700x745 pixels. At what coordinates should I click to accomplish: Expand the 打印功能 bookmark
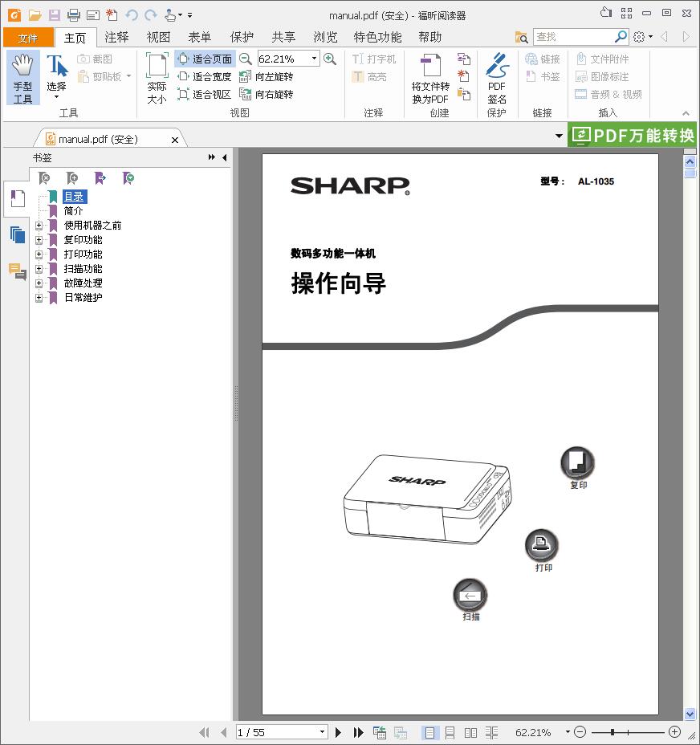tap(39, 254)
